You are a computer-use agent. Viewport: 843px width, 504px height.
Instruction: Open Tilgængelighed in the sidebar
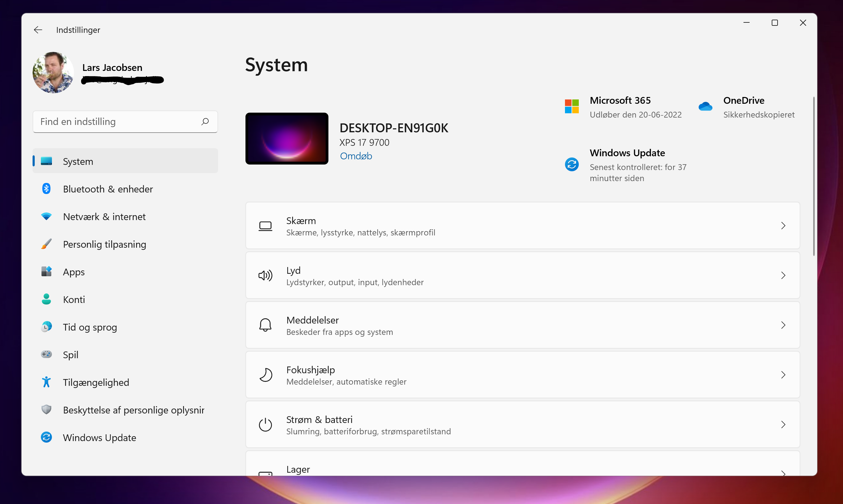coord(96,382)
